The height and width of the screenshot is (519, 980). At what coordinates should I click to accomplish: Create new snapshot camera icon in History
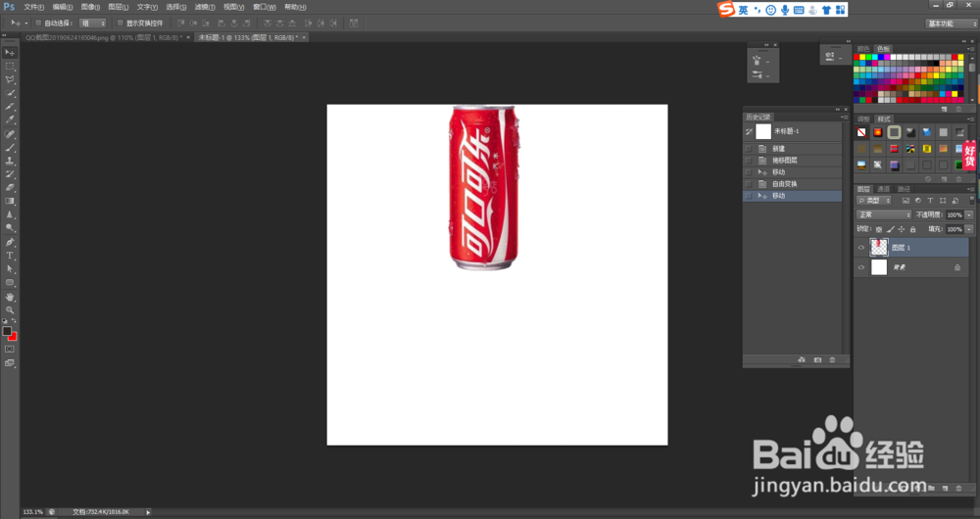pyautogui.click(x=817, y=359)
